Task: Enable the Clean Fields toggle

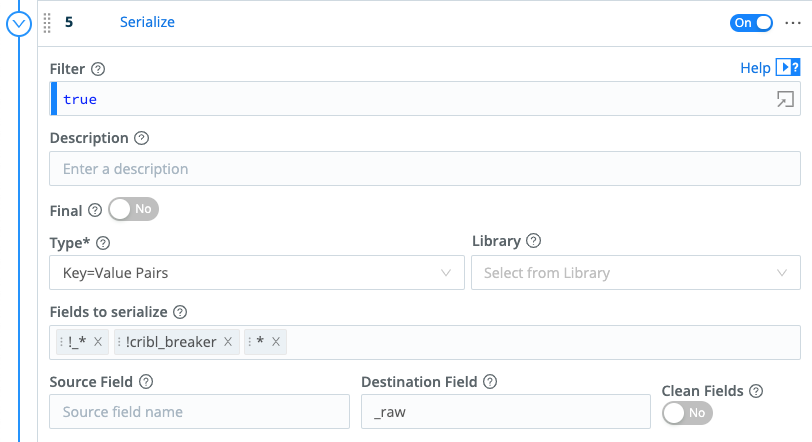Action: point(687,412)
